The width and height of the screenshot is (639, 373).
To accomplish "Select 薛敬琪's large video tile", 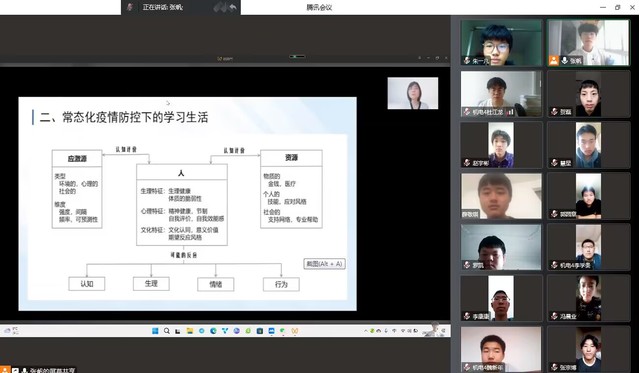I will click(501, 196).
